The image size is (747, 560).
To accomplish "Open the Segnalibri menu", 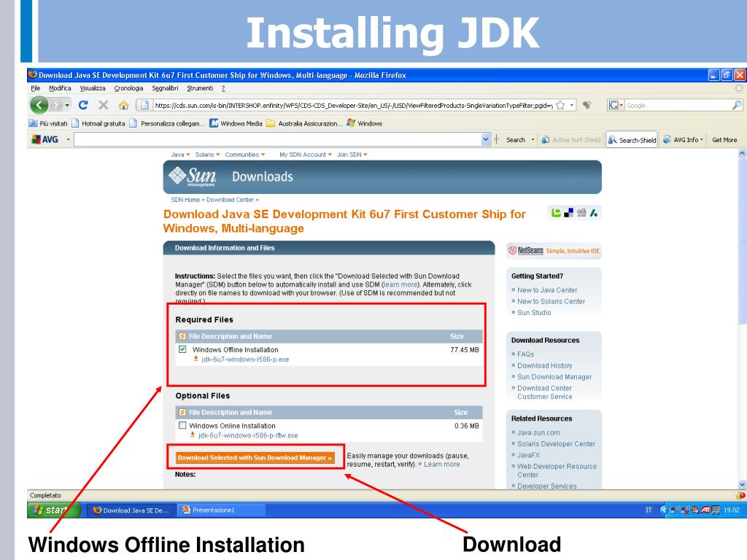I will coord(165,88).
